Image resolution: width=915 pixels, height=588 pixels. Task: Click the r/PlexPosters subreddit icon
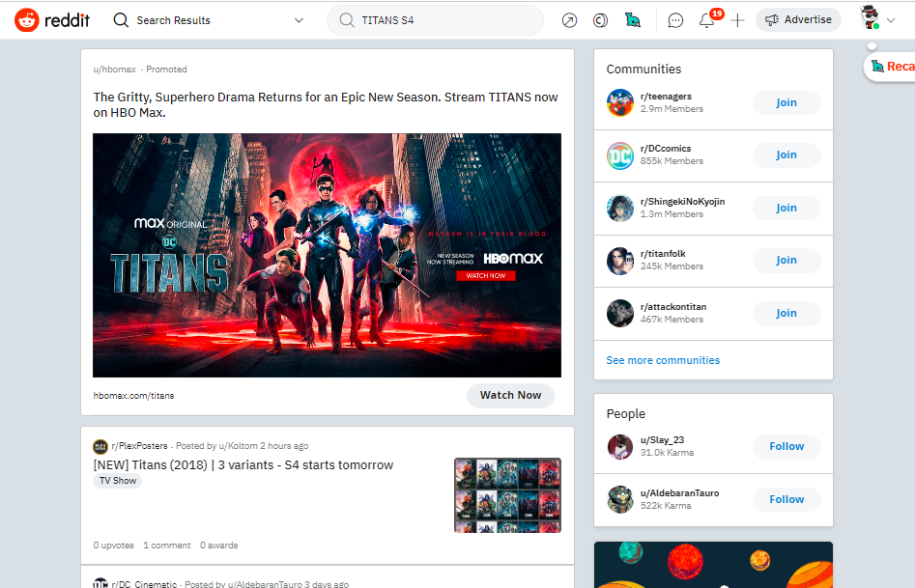(x=100, y=446)
